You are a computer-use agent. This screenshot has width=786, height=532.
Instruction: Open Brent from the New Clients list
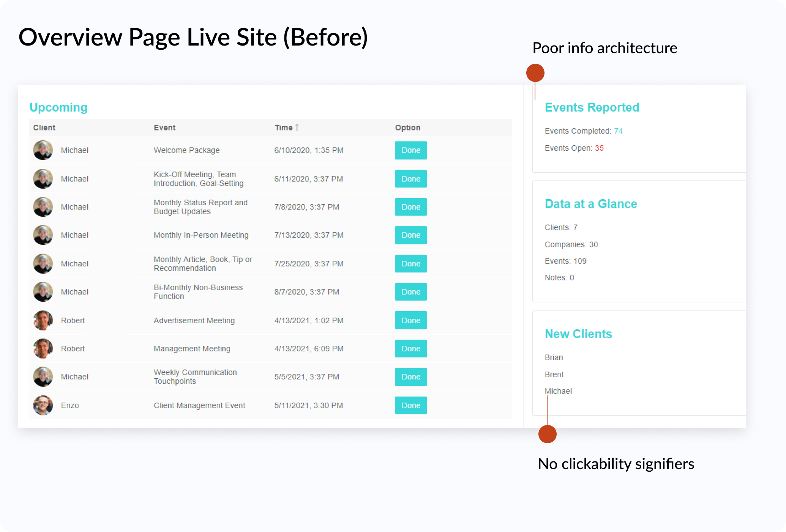(554, 375)
